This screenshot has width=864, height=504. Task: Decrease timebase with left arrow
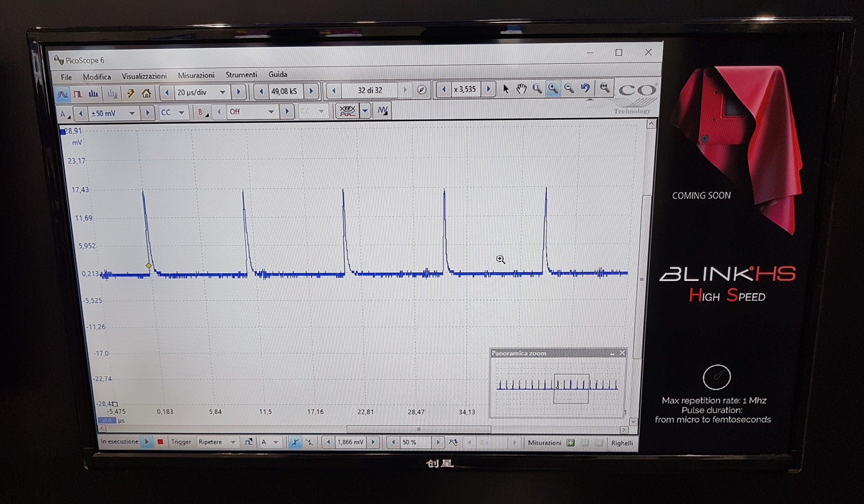[167, 93]
